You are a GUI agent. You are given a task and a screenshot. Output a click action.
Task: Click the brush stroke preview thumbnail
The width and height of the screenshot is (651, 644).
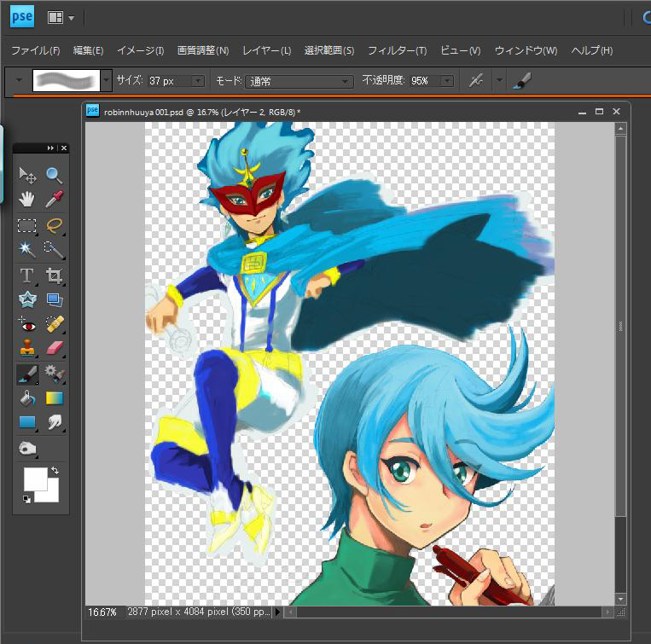67,80
